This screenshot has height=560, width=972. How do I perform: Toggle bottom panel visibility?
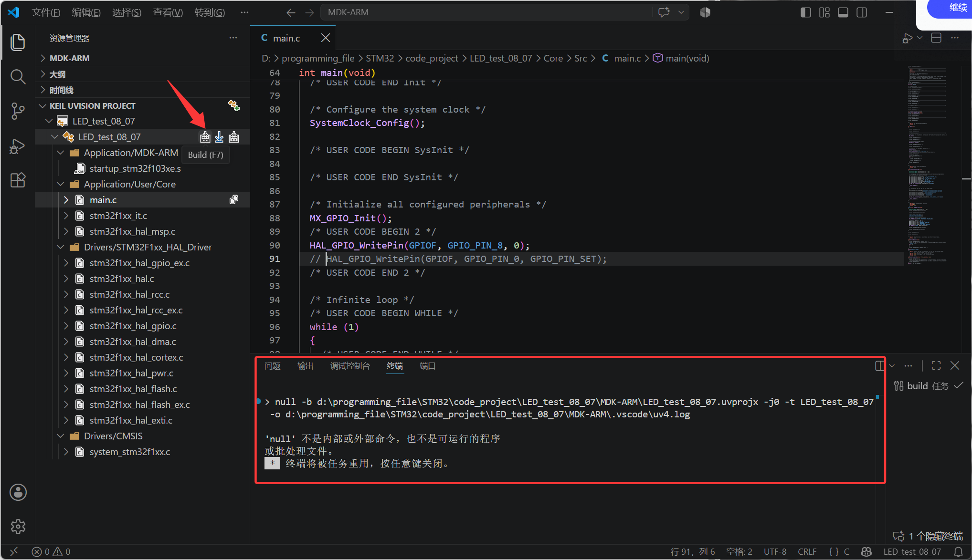pyautogui.click(x=843, y=12)
